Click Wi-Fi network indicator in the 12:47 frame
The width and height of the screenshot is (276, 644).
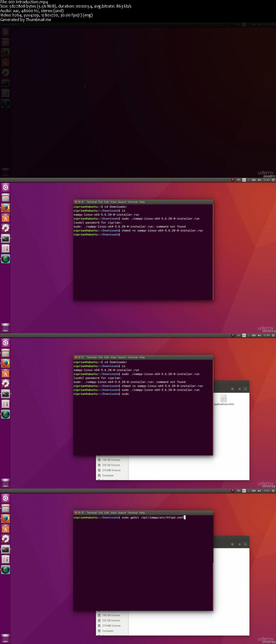pyautogui.click(x=239, y=180)
